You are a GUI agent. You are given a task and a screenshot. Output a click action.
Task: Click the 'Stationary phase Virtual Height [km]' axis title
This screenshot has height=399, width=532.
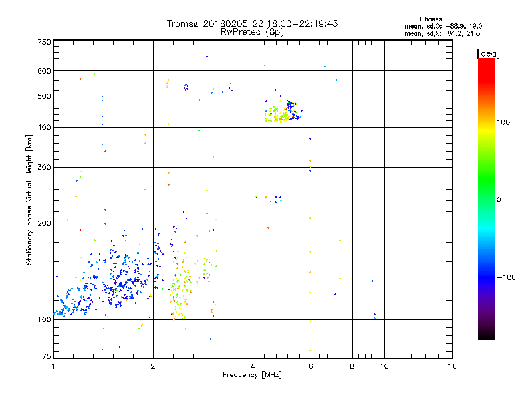[29, 199]
